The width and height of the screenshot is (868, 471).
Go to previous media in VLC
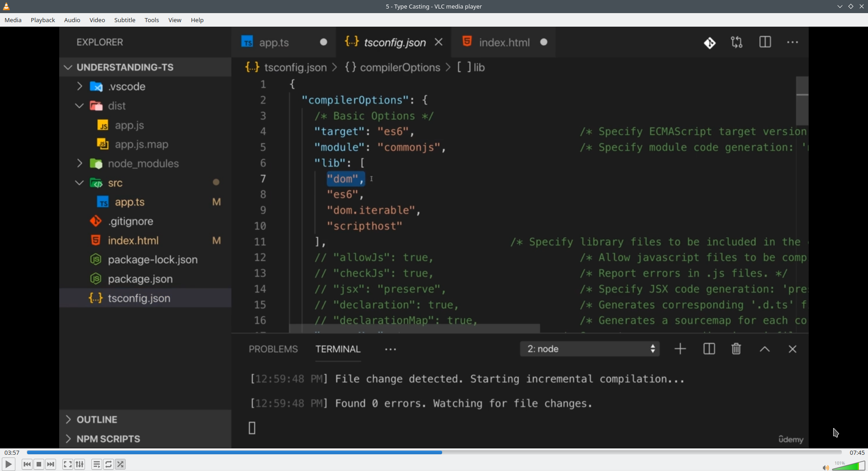[x=27, y=464]
